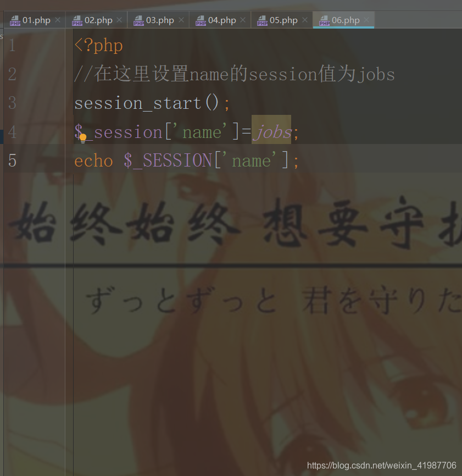Click the yellow lightbulb intention icon
The width and height of the screenshot is (462, 476).
click(83, 139)
